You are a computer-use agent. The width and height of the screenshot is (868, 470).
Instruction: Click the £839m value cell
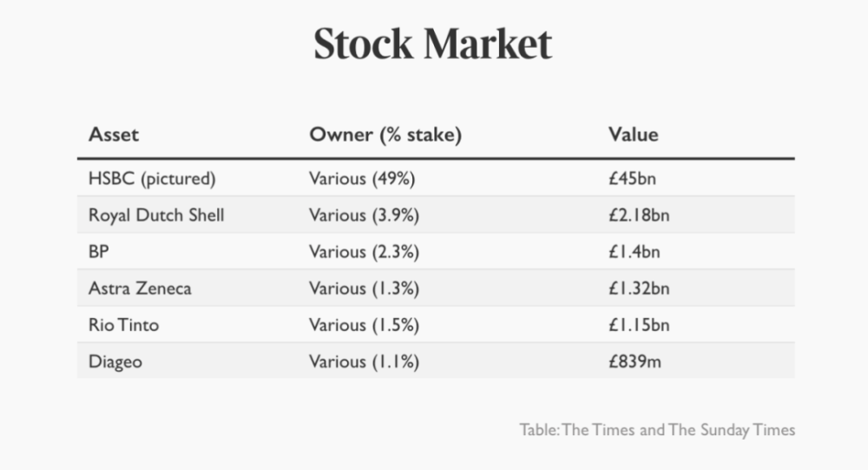[x=635, y=361]
